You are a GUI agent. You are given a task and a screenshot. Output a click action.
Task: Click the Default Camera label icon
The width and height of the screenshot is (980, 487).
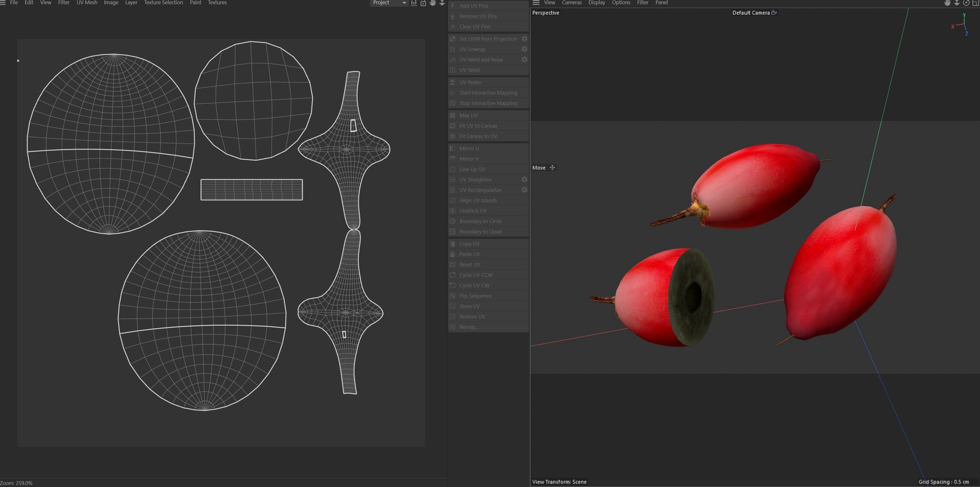[774, 13]
